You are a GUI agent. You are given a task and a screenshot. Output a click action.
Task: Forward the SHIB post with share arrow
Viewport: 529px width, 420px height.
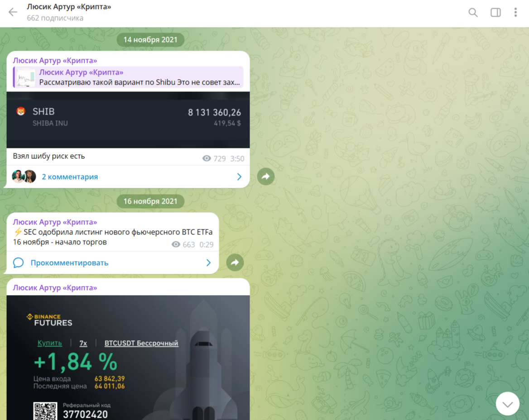click(266, 177)
